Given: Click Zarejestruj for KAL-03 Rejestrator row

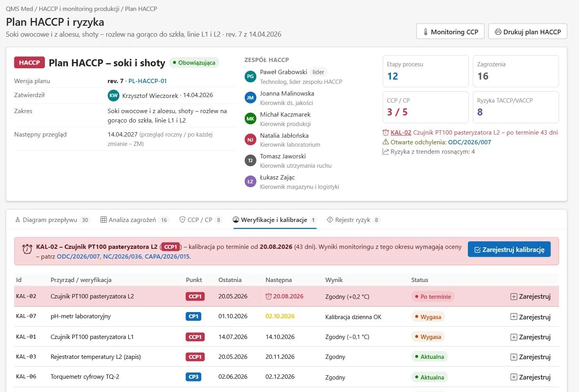Looking at the screenshot, I should click(x=530, y=357).
